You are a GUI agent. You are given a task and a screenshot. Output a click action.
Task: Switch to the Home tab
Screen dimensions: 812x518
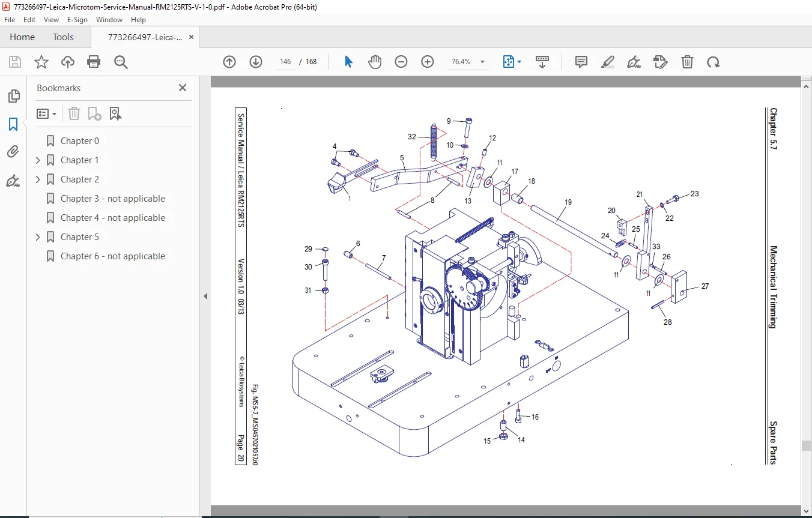pyautogui.click(x=22, y=37)
